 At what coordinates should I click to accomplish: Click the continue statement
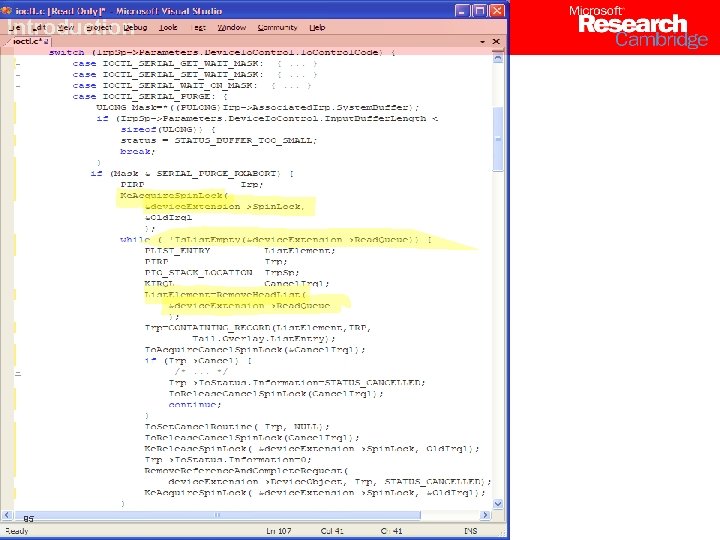tap(195, 405)
